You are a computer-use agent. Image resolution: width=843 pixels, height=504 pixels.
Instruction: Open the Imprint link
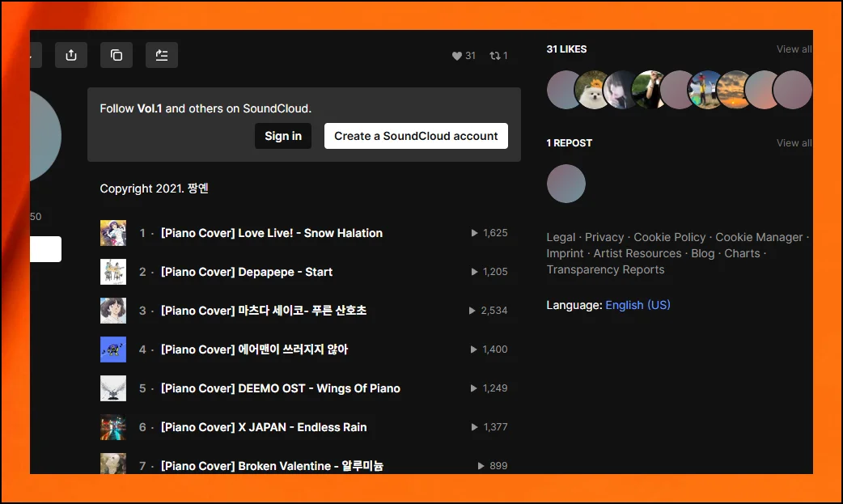pyautogui.click(x=565, y=253)
